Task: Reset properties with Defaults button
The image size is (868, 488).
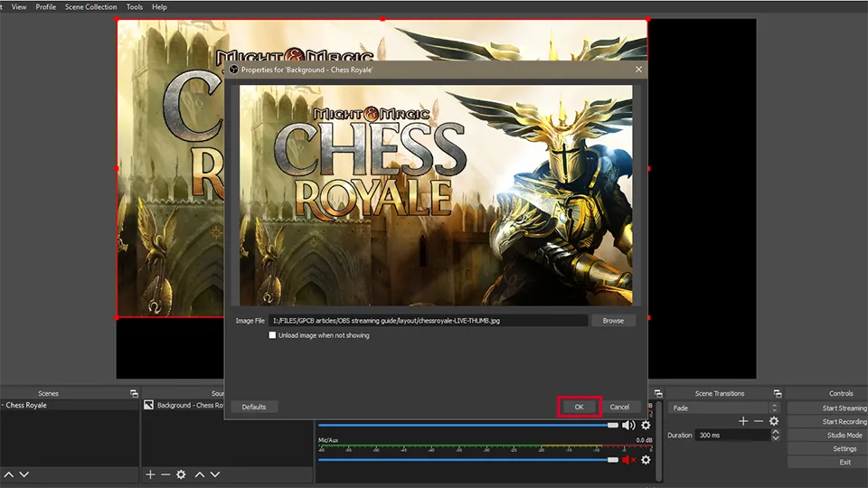Action: click(x=254, y=407)
